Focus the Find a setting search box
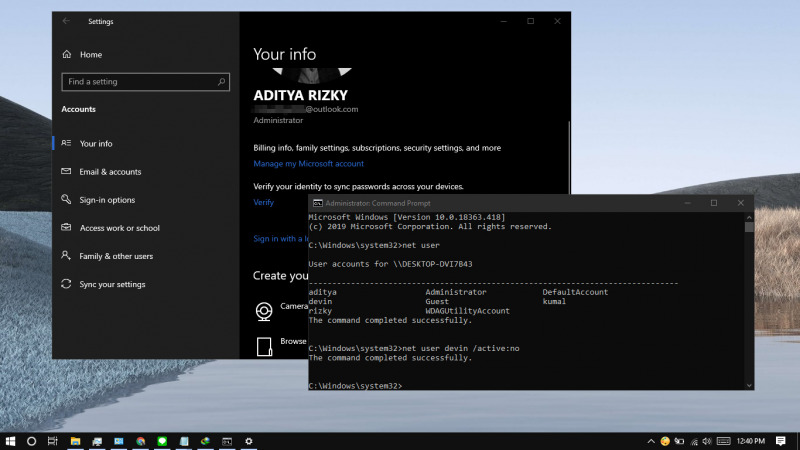The image size is (800, 450). pyautogui.click(x=145, y=82)
